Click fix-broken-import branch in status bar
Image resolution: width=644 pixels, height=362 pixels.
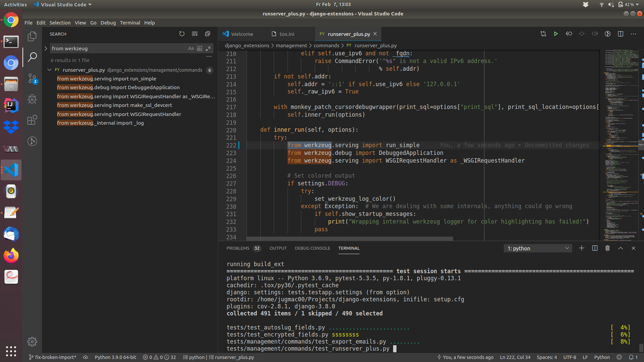coord(53,357)
